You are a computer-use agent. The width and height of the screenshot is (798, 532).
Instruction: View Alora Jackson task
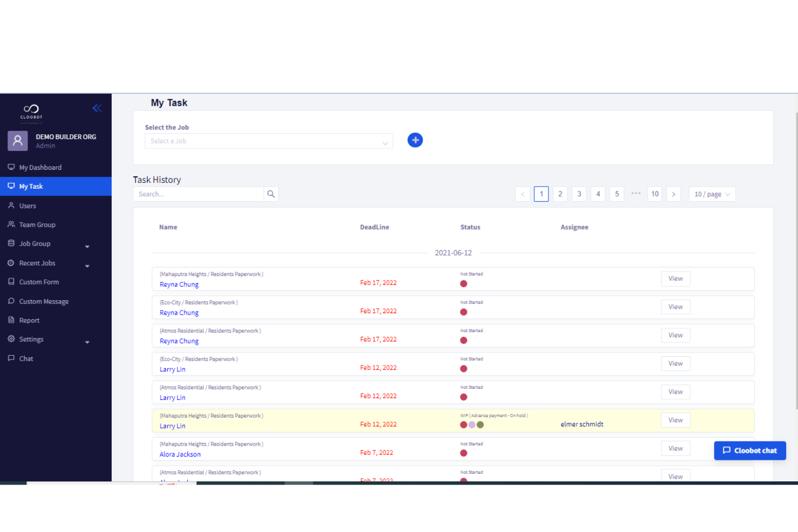[x=676, y=448]
